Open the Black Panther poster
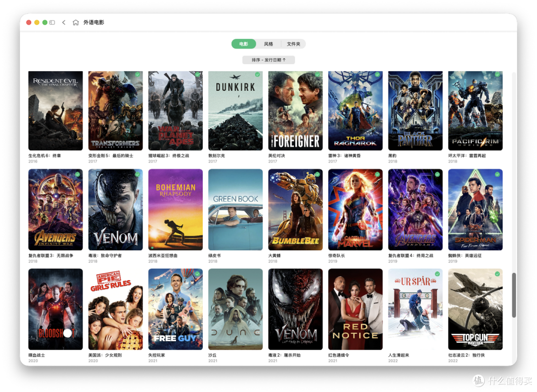The height and width of the screenshot is (392, 537). click(415, 110)
